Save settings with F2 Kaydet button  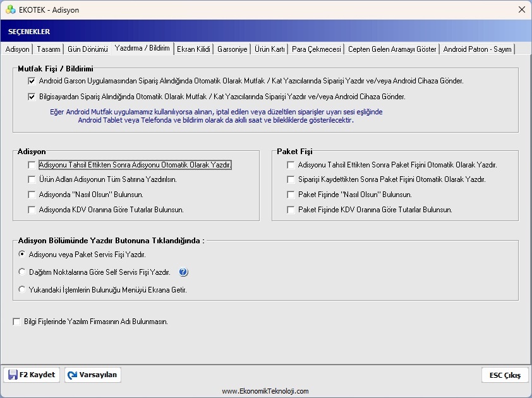[x=32, y=375]
